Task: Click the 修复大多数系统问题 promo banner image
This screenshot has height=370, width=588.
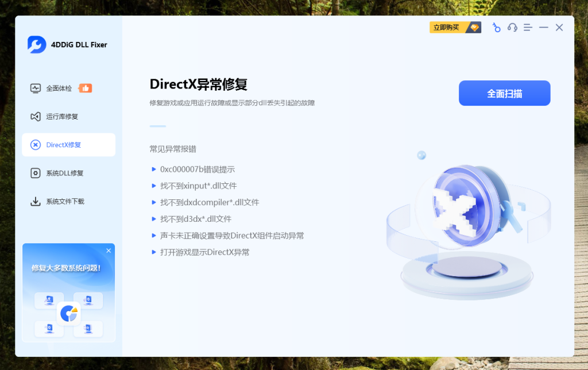Action: (69, 292)
